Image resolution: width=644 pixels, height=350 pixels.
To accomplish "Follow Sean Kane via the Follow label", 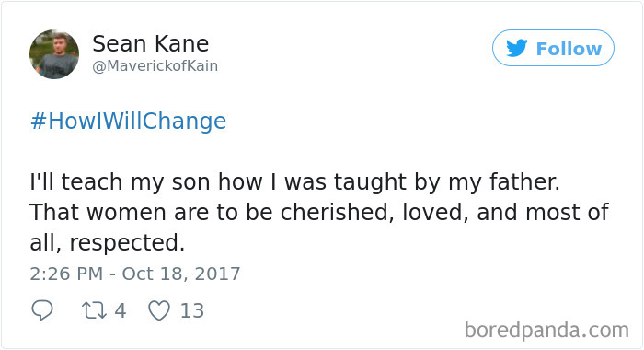I will (x=569, y=49).
